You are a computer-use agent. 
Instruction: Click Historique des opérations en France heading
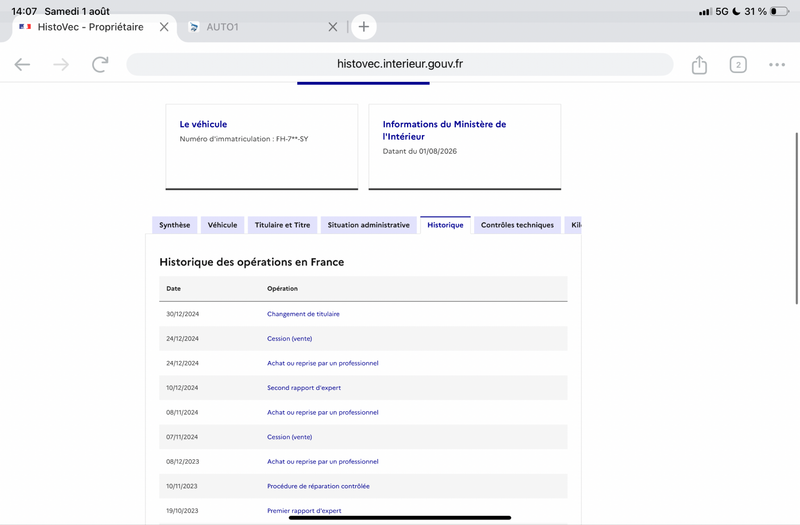click(252, 262)
